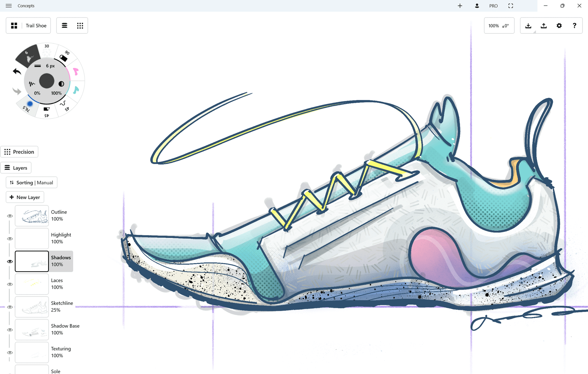Open settings gear icon

(x=559, y=26)
